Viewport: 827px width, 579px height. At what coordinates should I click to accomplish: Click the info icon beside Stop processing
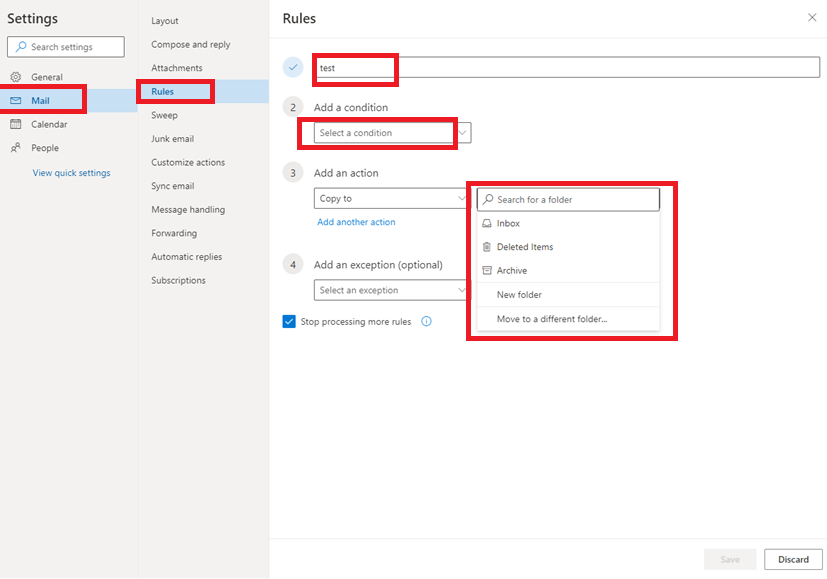[426, 321]
